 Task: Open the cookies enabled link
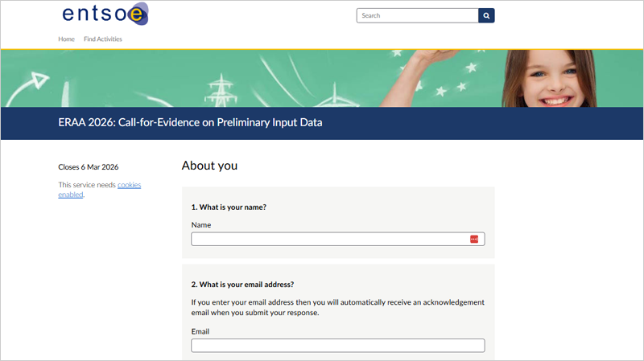coord(129,185)
